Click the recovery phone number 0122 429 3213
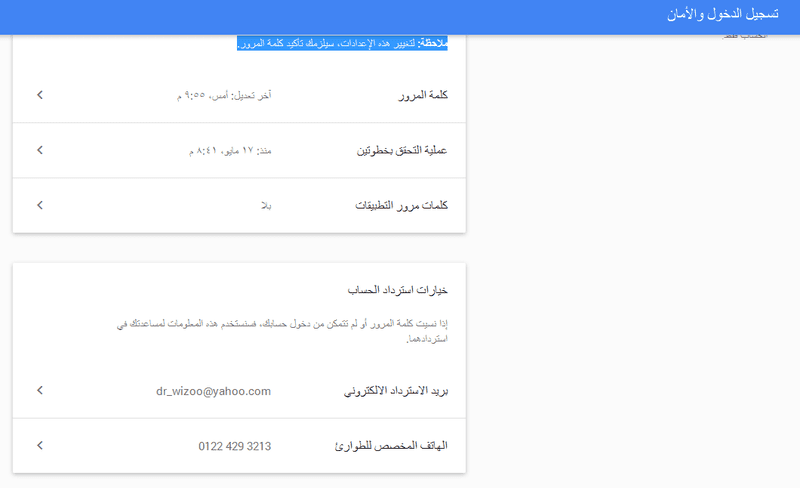Image resolution: width=800 pixels, height=488 pixels. pyautogui.click(x=235, y=446)
